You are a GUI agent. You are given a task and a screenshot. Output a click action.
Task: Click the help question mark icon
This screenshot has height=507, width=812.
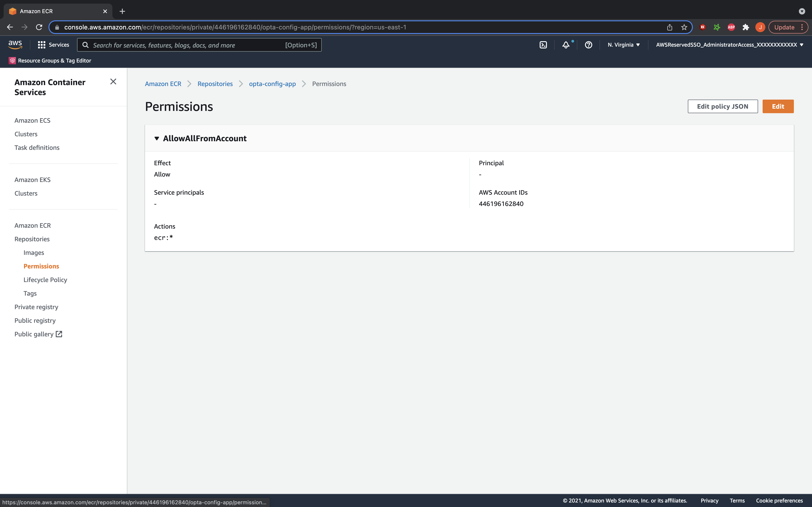pos(588,45)
